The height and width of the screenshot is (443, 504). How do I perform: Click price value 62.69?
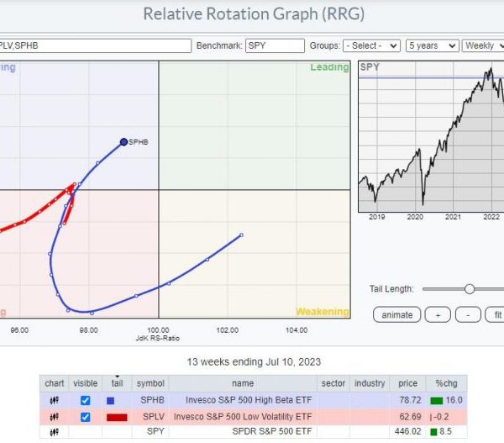[x=410, y=417]
